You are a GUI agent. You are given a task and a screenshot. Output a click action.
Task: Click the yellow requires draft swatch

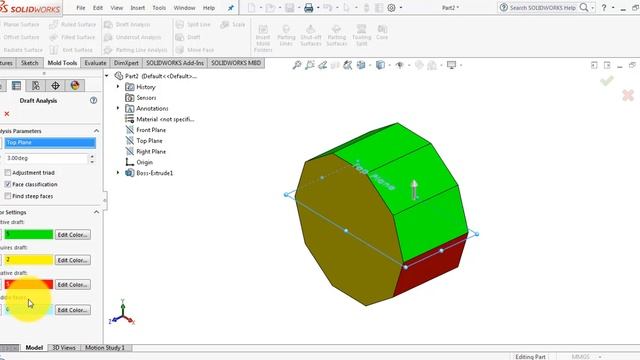[x=29, y=260]
